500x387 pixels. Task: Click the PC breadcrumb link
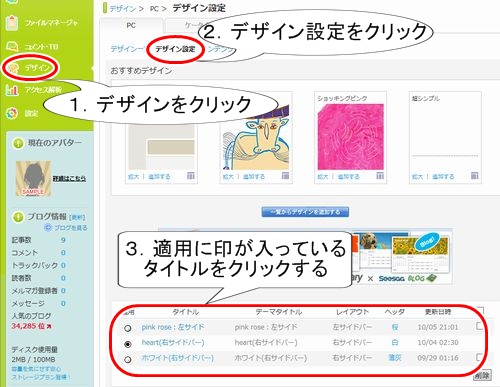(154, 8)
